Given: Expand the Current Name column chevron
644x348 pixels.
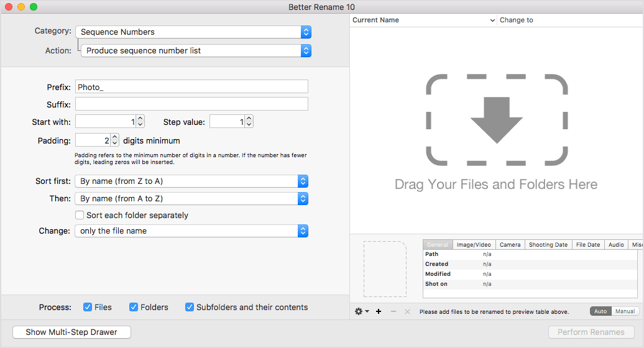Looking at the screenshot, I should tap(492, 20).
